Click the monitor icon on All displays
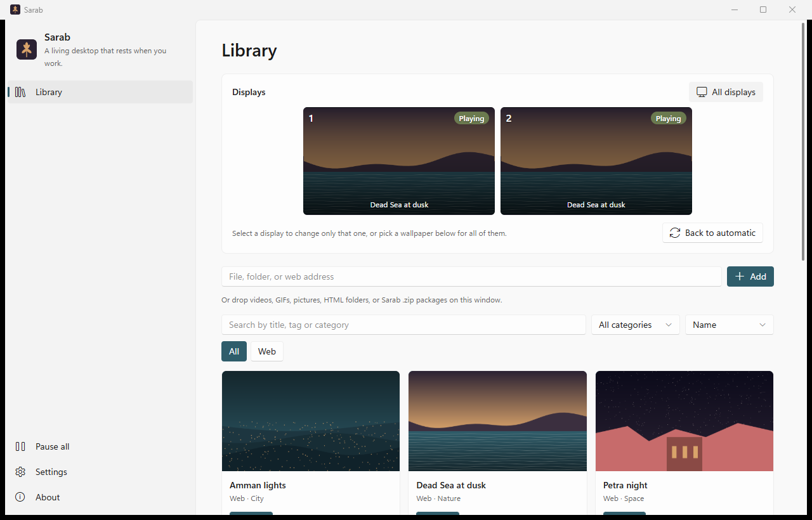812x520 pixels. [x=702, y=92]
